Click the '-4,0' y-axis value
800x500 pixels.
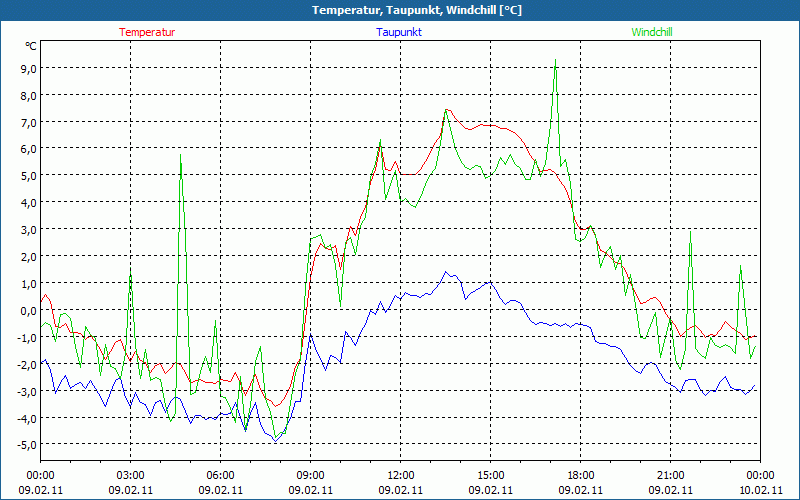point(26,418)
